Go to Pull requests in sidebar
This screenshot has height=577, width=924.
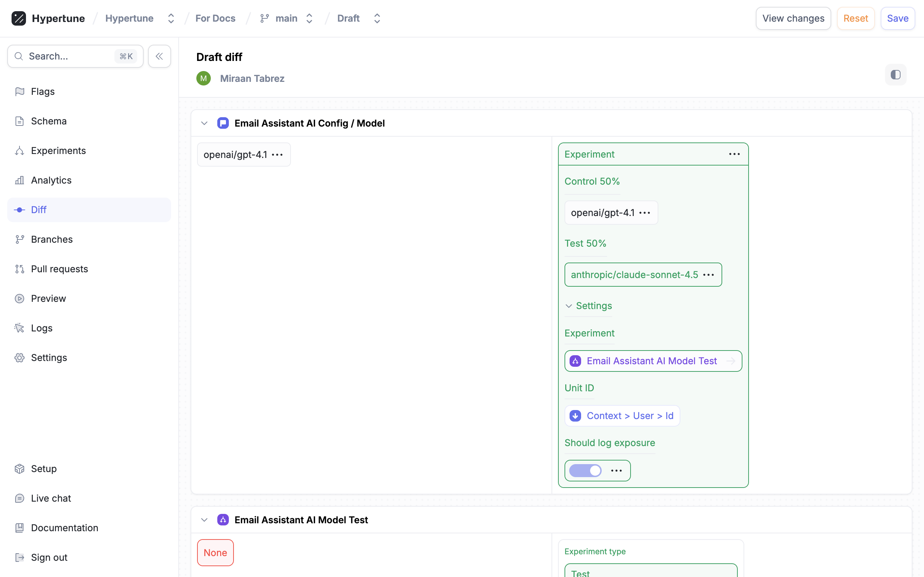pyautogui.click(x=59, y=269)
